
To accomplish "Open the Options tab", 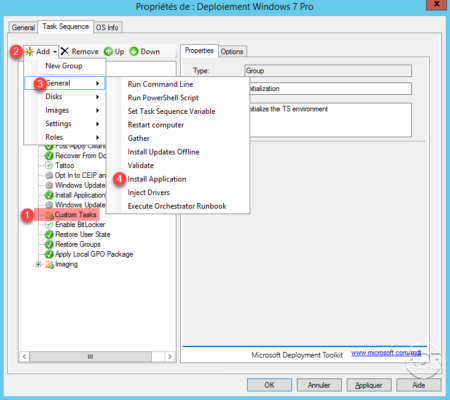I will click(x=232, y=52).
